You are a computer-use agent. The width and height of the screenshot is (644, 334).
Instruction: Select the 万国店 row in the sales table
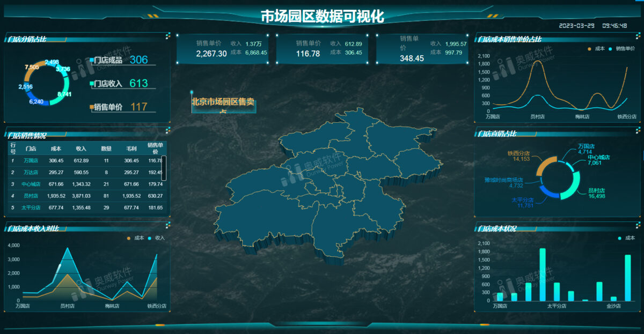(85, 160)
